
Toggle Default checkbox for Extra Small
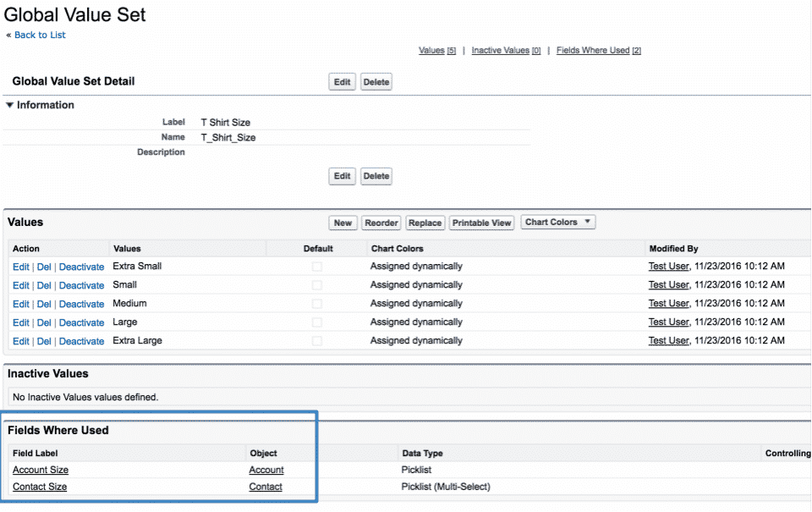317,267
